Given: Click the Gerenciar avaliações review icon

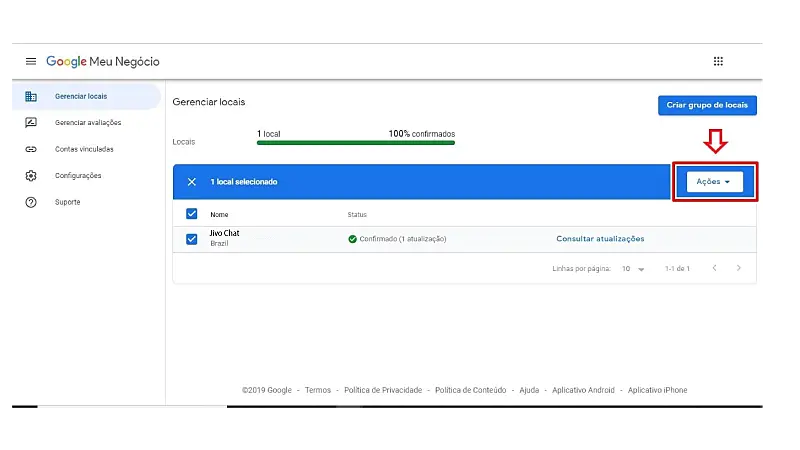Looking at the screenshot, I should (x=31, y=122).
